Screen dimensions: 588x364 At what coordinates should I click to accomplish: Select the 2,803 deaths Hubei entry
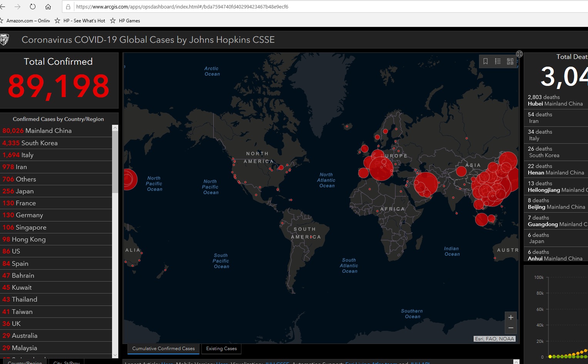(556, 101)
